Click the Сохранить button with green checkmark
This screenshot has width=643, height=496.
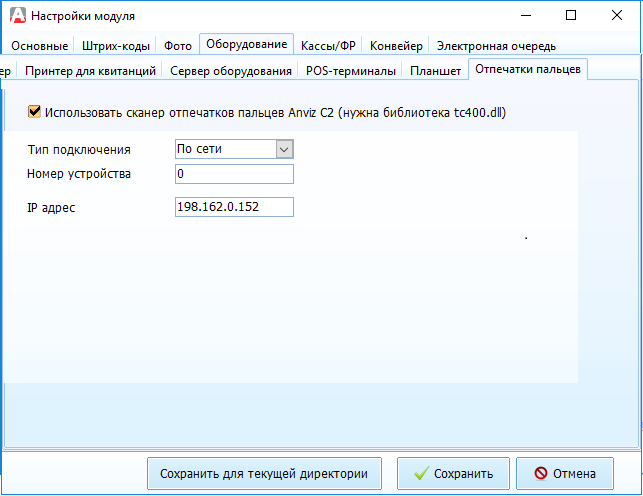tap(453, 473)
